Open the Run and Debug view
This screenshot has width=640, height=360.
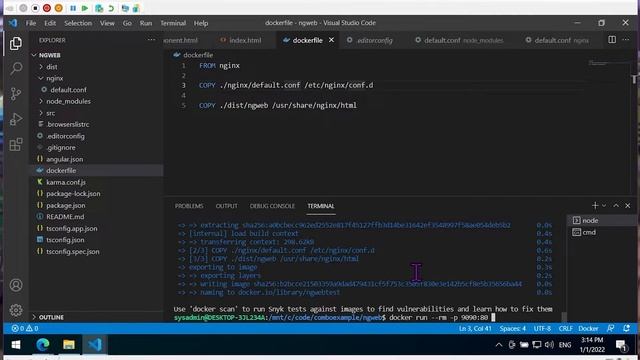tap(16, 119)
